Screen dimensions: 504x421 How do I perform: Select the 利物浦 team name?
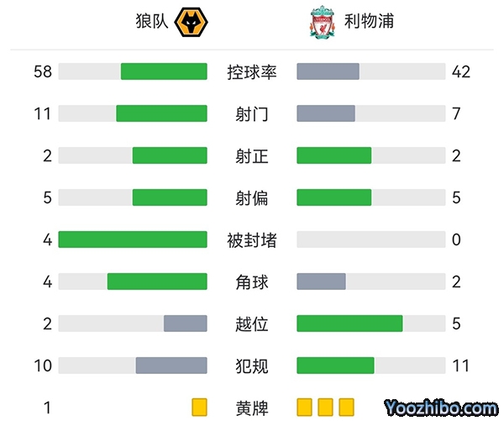point(369,22)
